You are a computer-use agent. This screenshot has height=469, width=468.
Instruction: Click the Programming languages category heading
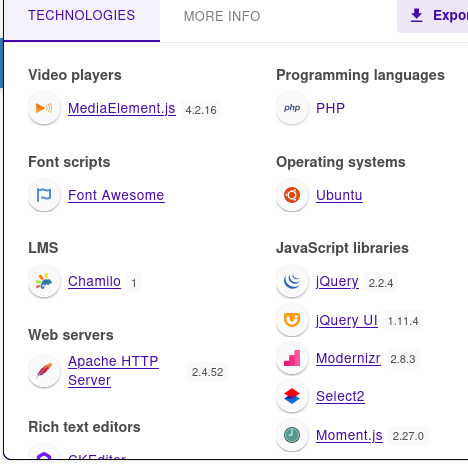[360, 75]
